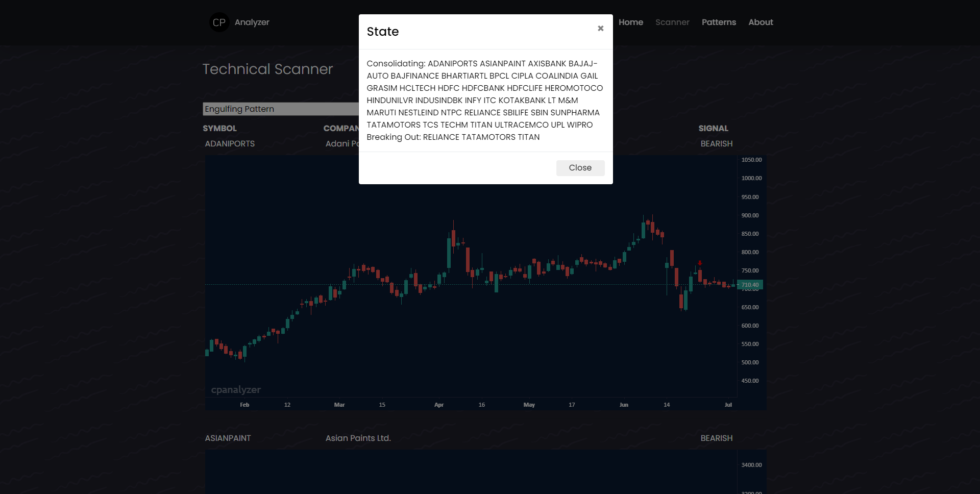Click the State modal title
This screenshot has width=980, height=494.
(383, 32)
